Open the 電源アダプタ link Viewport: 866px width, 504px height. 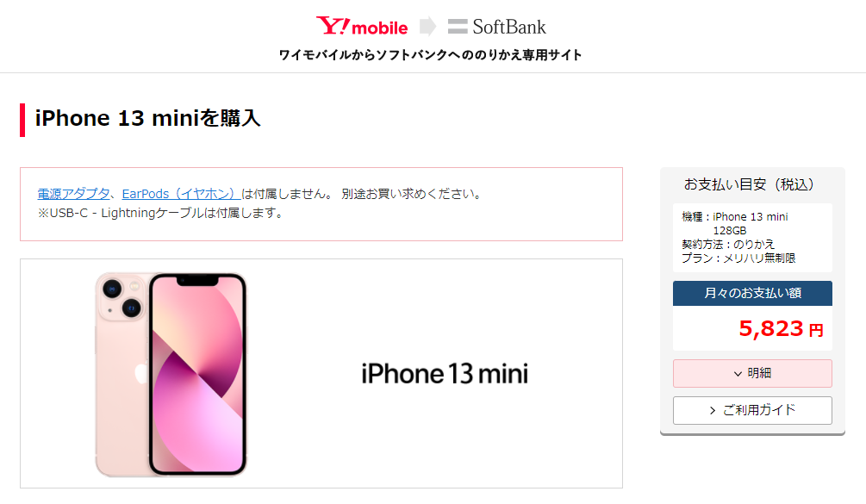73,194
